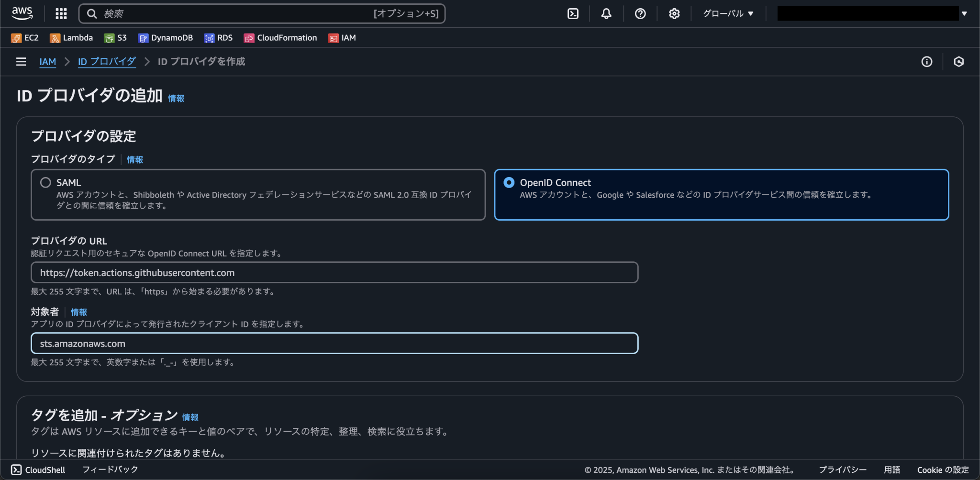Open the DynamoDB service shortcut
980x480 pixels.
tap(165, 37)
